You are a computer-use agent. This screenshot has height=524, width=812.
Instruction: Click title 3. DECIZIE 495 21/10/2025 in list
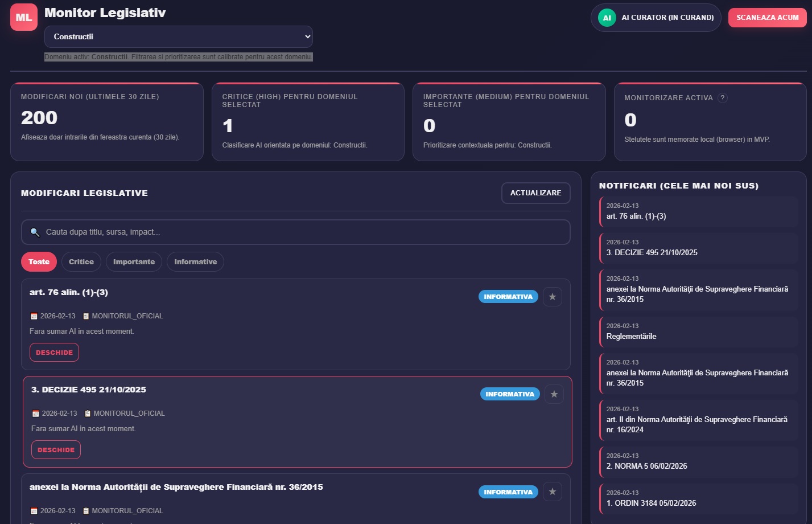pyautogui.click(x=89, y=390)
